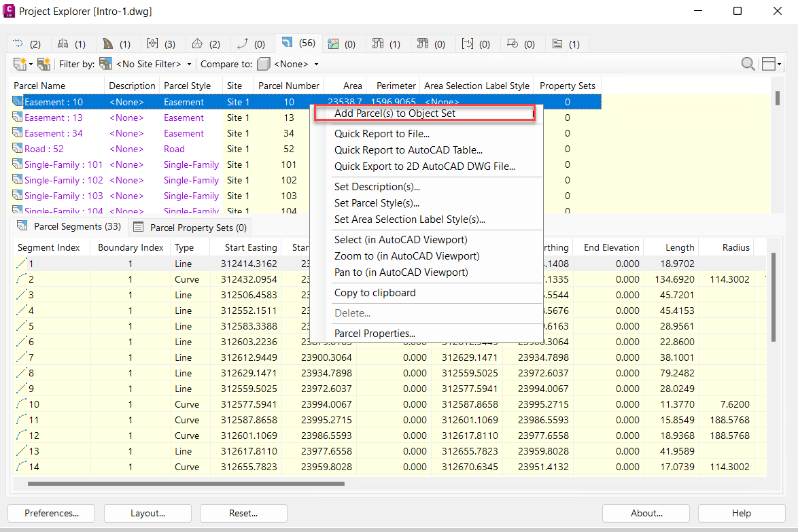Switch to the Parcels tab showing (56)
This screenshot has height=532, width=798.
tap(298, 43)
